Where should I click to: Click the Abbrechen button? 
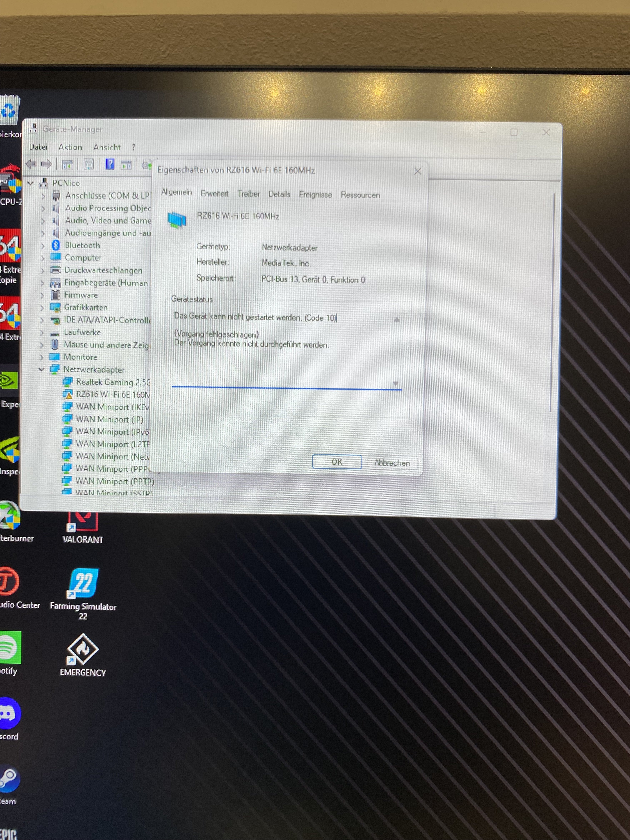pos(392,463)
